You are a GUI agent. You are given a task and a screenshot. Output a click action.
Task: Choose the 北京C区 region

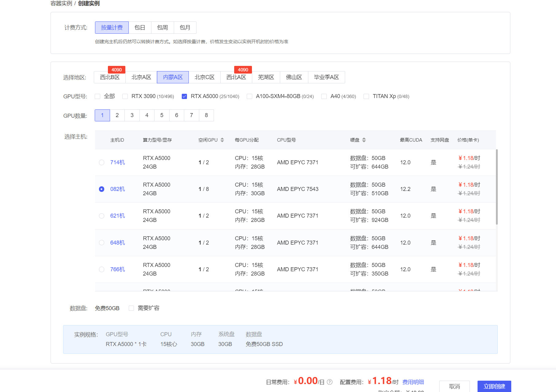point(204,77)
